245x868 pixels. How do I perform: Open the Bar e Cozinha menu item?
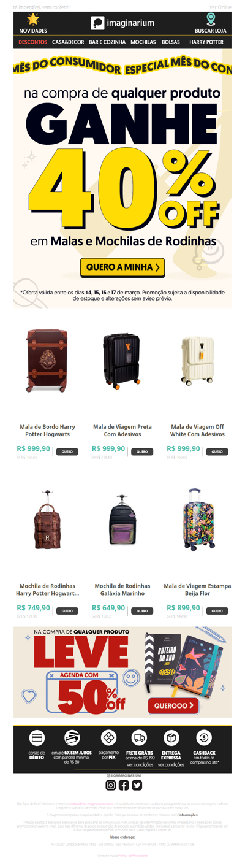[x=107, y=42]
